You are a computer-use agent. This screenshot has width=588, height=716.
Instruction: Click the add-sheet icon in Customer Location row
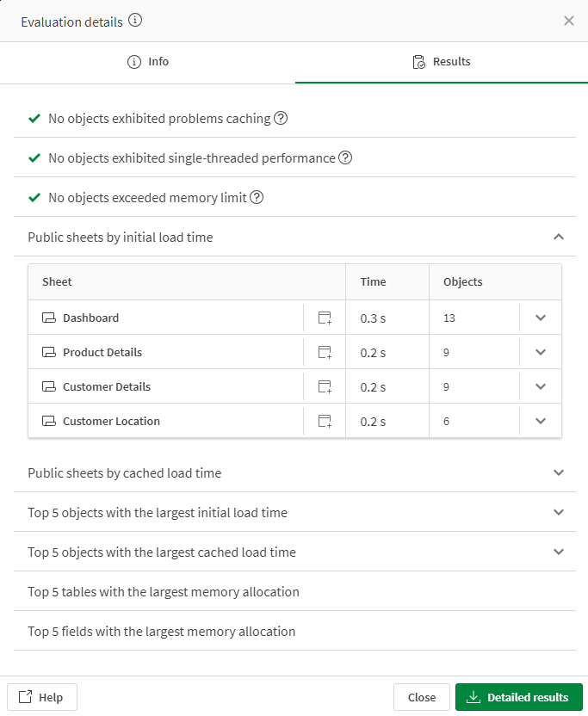click(x=325, y=422)
